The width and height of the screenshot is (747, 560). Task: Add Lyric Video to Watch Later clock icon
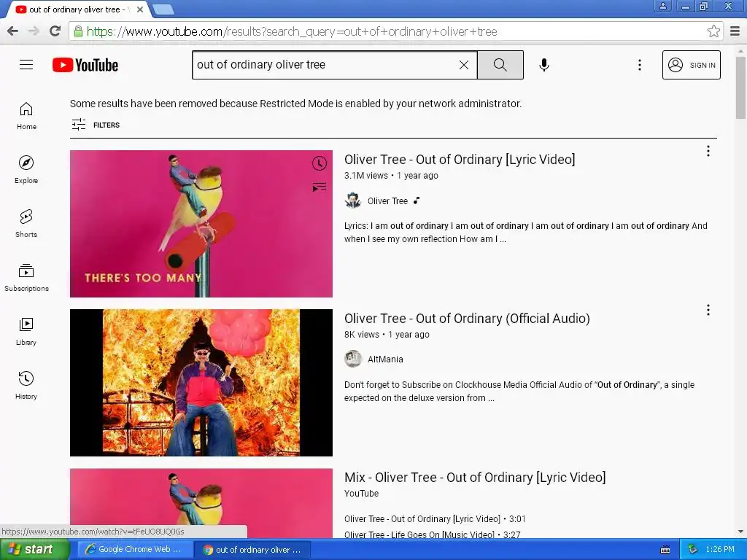[320, 163]
